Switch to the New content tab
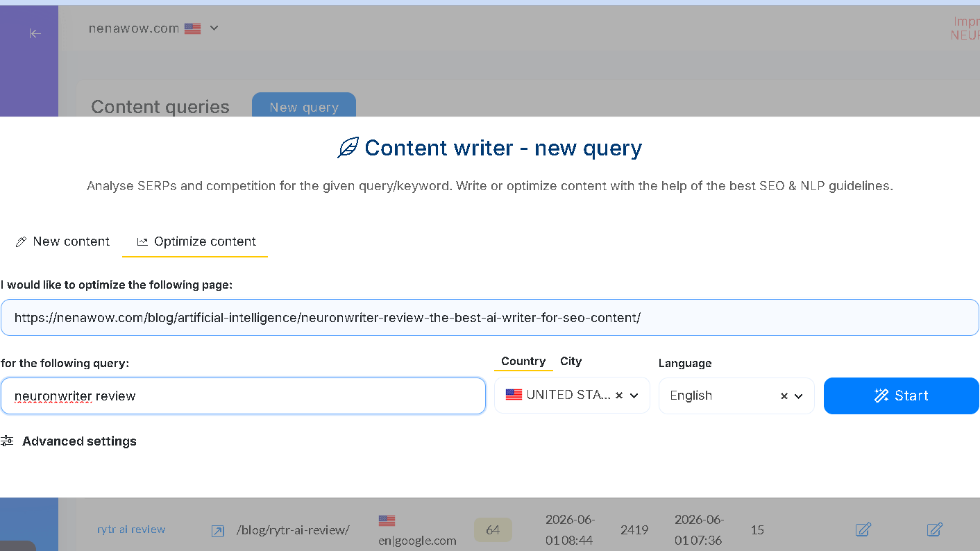 click(62, 241)
